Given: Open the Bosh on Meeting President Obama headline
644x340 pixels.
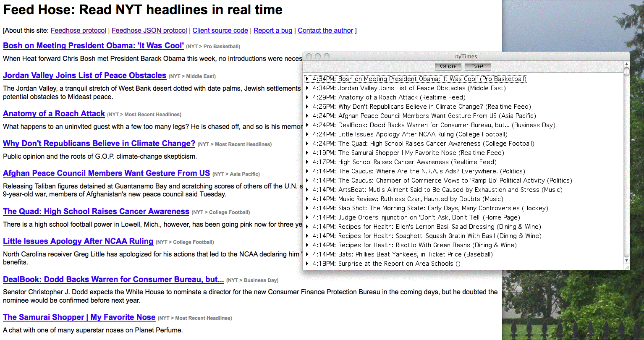Looking at the screenshot, I should pos(93,46).
